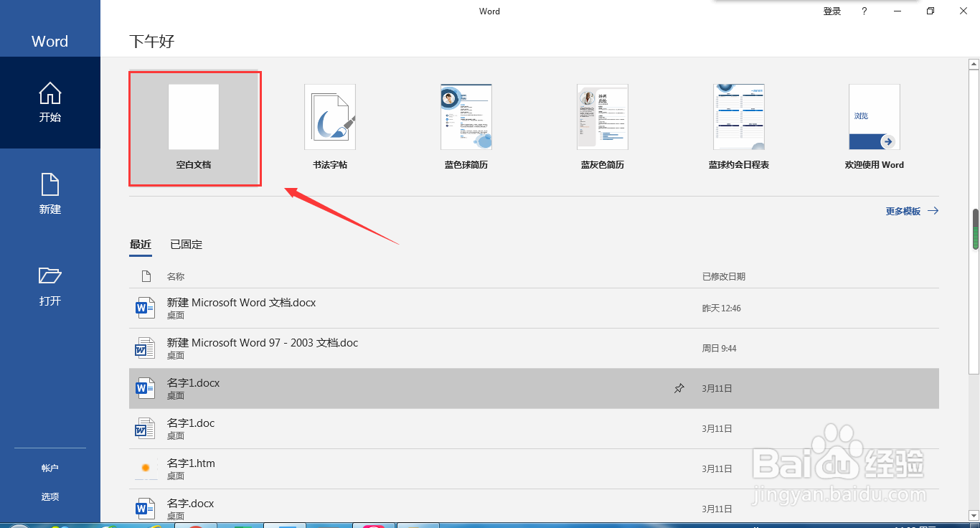The width and height of the screenshot is (980, 528).
Task: Switch to the 最近 recent tab
Action: coord(141,245)
